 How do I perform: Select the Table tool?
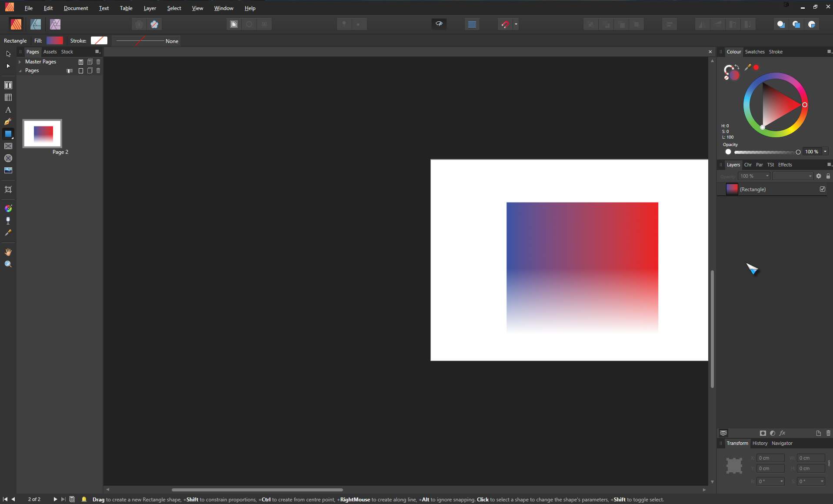(x=8, y=97)
